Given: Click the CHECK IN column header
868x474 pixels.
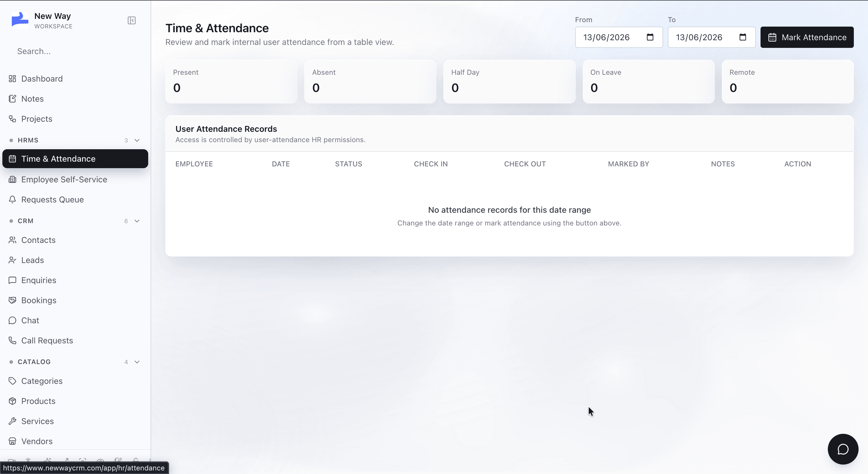Looking at the screenshot, I should point(431,164).
